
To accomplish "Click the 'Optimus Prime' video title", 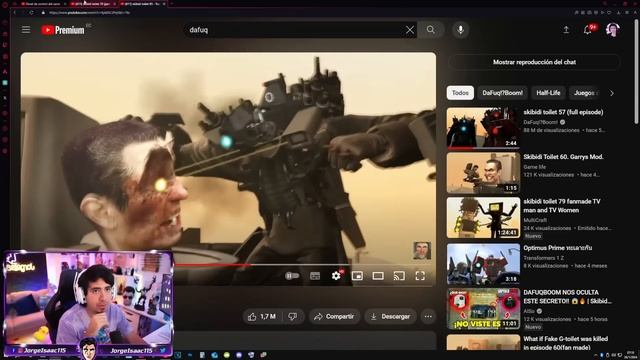I will (558, 248).
